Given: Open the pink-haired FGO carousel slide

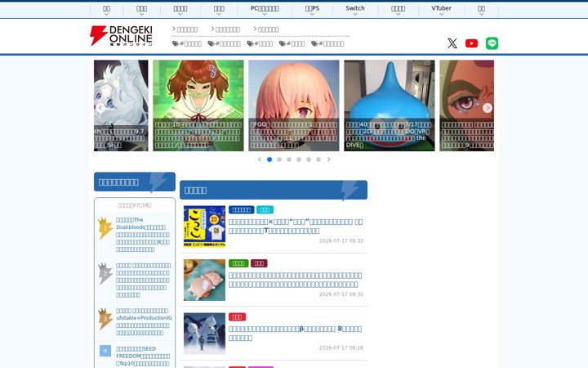Looking at the screenshot, I should click(x=294, y=105).
